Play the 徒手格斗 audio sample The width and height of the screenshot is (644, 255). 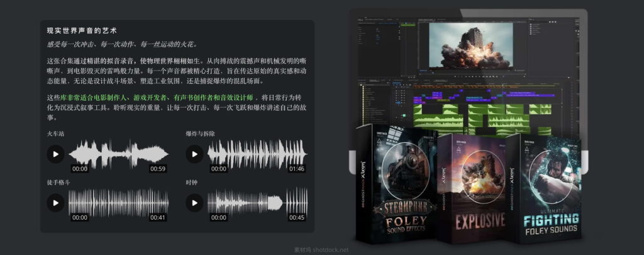pyautogui.click(x=55, y=203)
